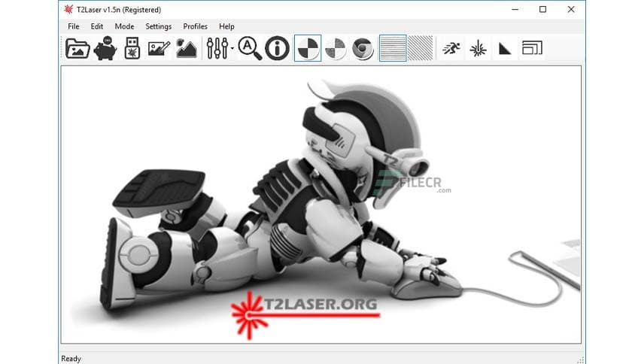Select the grayscale ring circle mode
This screenshot has height=364, width=629.
click(363, 48)
